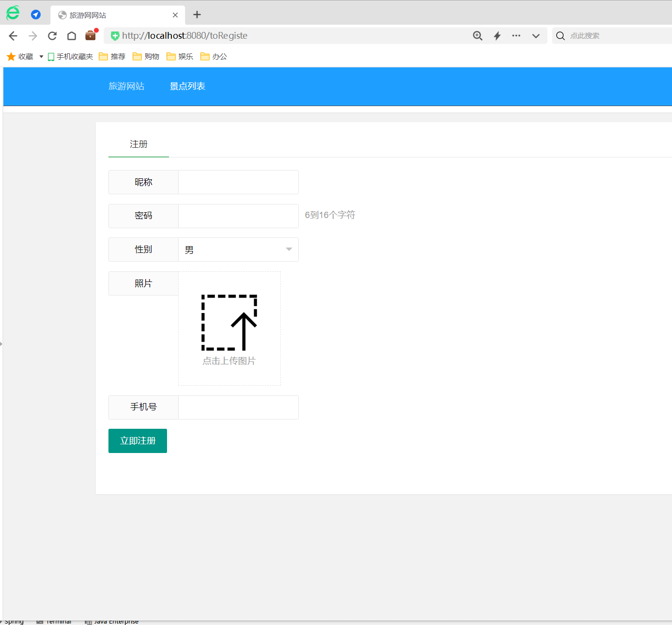This screenshot has width=672, height=625.
Task: Switch to the 注册 tab
Action: point(138,144)
